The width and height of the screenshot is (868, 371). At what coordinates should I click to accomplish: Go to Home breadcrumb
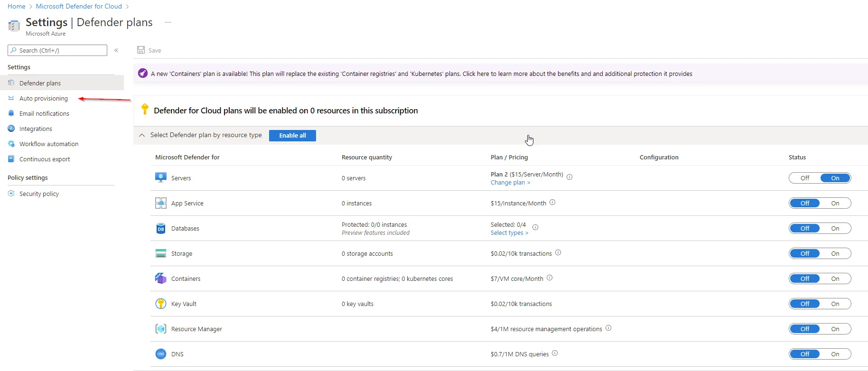coord(17,6)
